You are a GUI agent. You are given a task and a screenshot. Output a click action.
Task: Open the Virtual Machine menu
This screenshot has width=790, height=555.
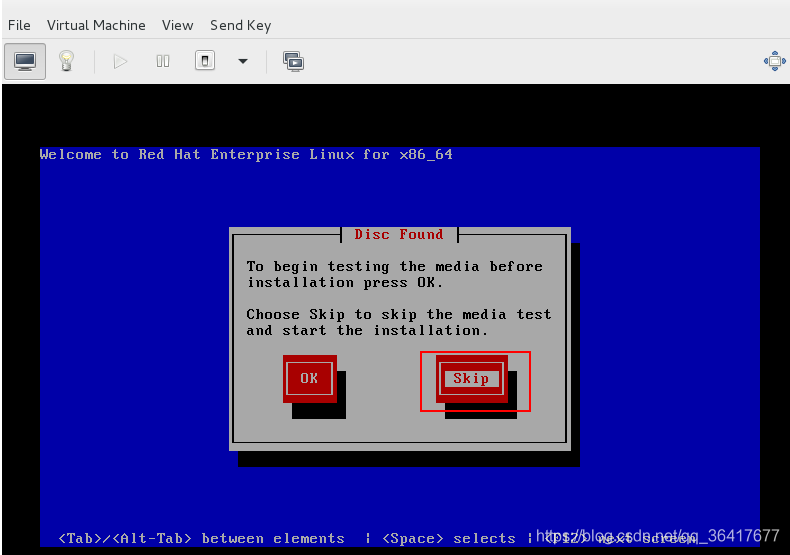[96, 25]
